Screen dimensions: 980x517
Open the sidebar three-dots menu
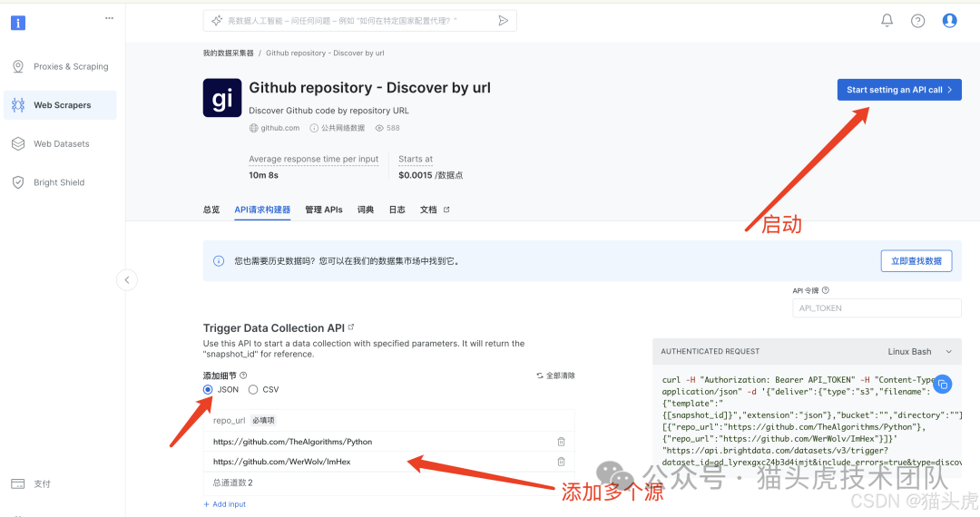click(110, 18)
